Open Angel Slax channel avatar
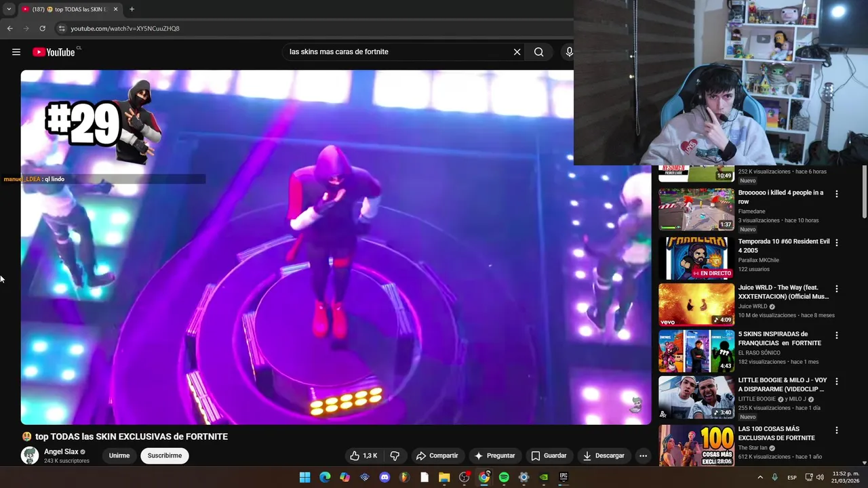Image resolution: width=868 pixels, height=488 pixels. click(30, 455)
